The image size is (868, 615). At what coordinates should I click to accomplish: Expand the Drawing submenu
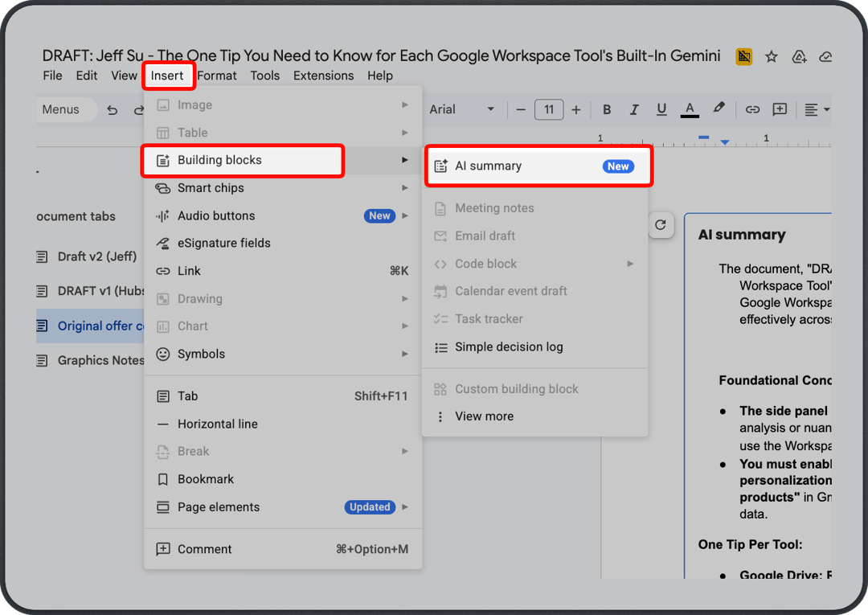[283, 299]
